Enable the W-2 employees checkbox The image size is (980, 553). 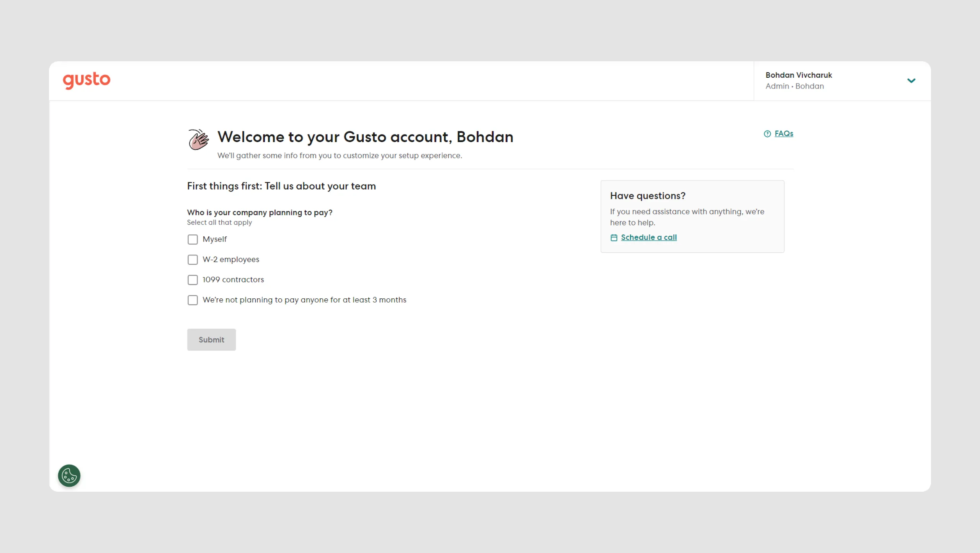[x=193, y=259]
